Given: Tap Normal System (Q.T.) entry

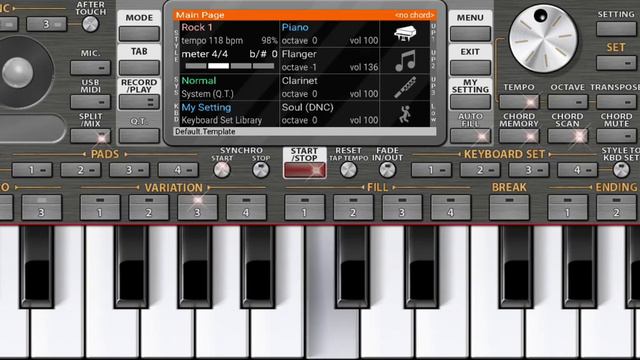Looking at the screenshot, I should click(229, 87).
